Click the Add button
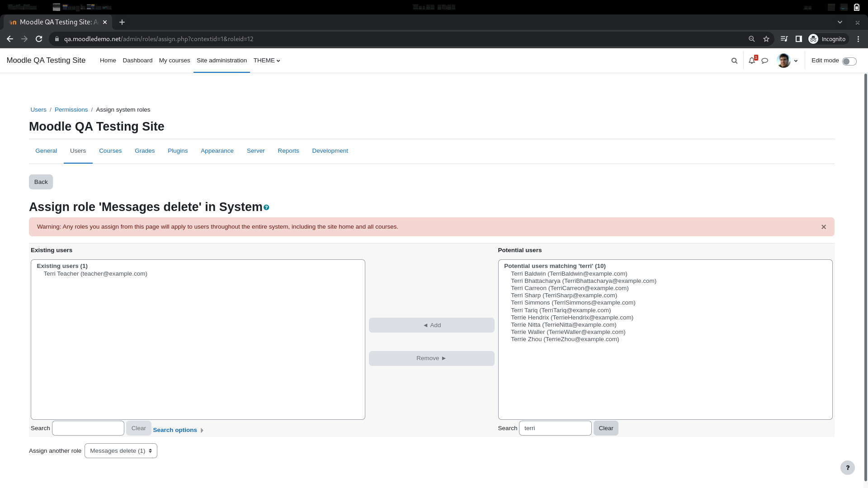The height and width of the screenshot is (488, 868). [431, 325]
